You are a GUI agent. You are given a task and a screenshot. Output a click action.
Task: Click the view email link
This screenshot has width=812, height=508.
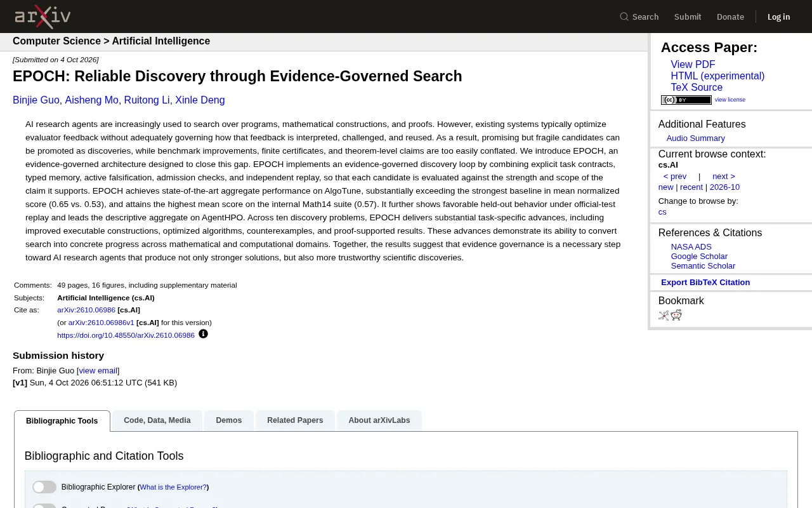98,371
